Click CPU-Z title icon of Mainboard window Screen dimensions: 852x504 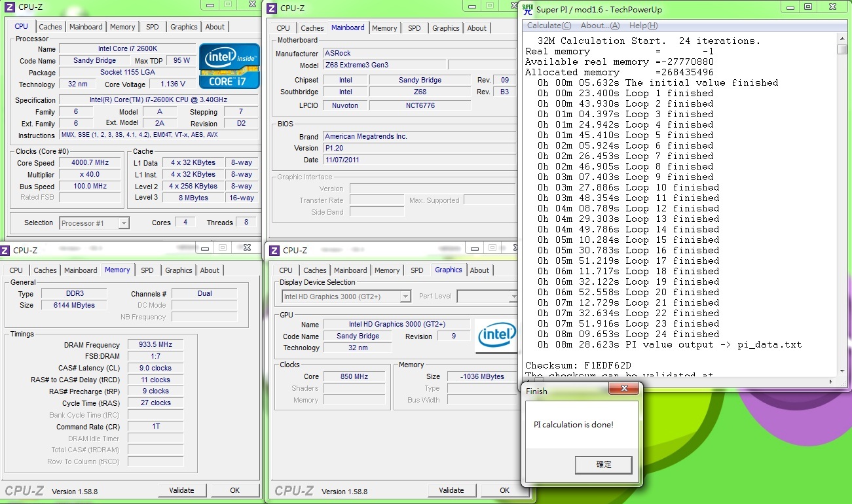pyautogui.click(x=272, y=9)
